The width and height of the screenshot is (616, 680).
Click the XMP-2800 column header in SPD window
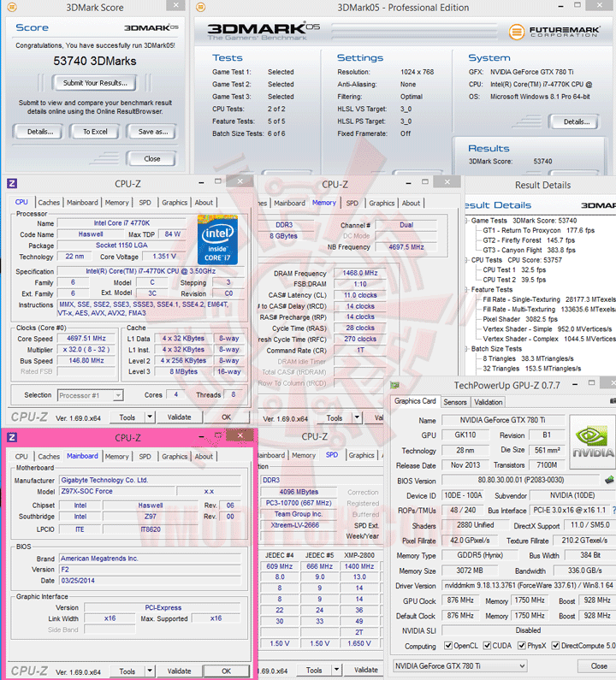coord(359,555)
